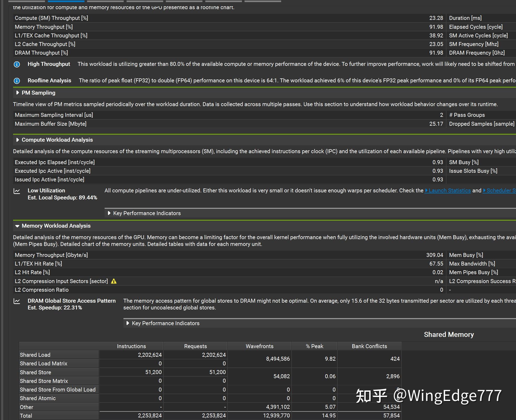The height and width of the screenshot is (420, 516).
Task: Click the Instructions column header
Action: point(131,346)
